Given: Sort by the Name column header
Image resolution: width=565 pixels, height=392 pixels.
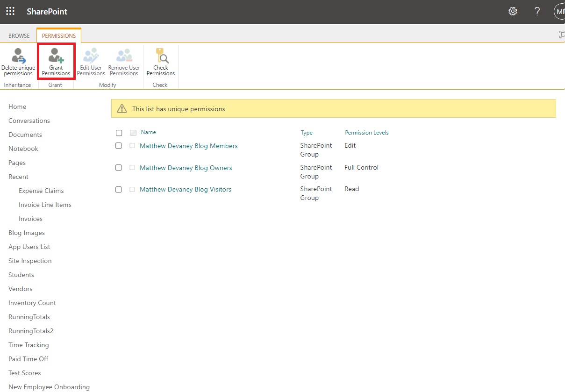Looking at the screenshot, I should [148, 132].
